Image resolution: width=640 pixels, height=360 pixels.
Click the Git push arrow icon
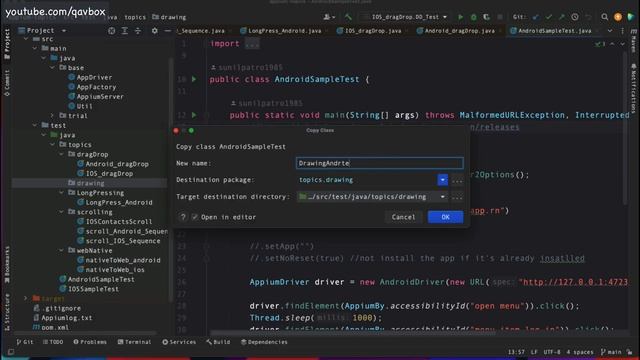pyautogui.click(x=562, y=17)
